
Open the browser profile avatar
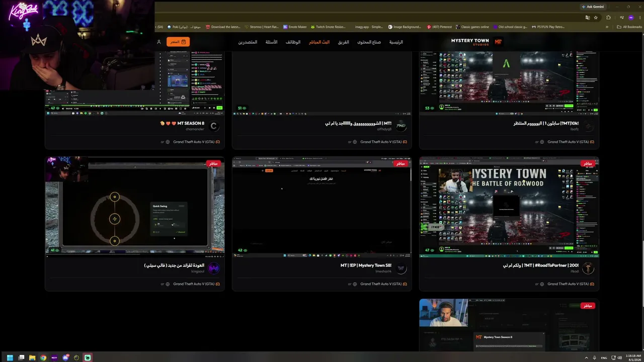(x=631, y=18)
